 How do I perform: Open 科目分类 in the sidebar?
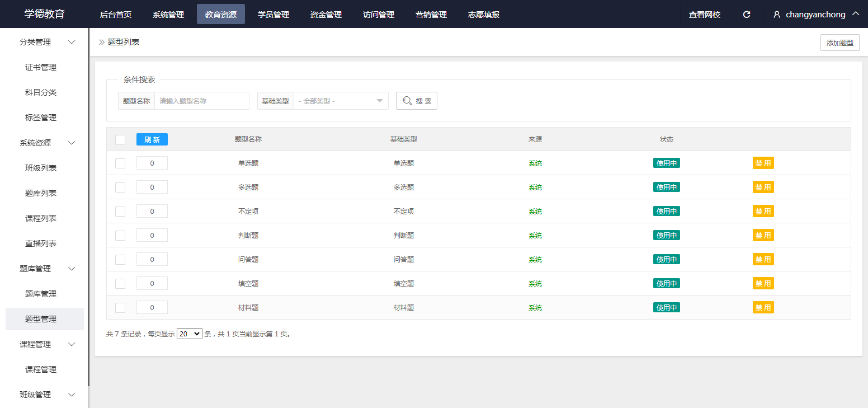point(41,92)
